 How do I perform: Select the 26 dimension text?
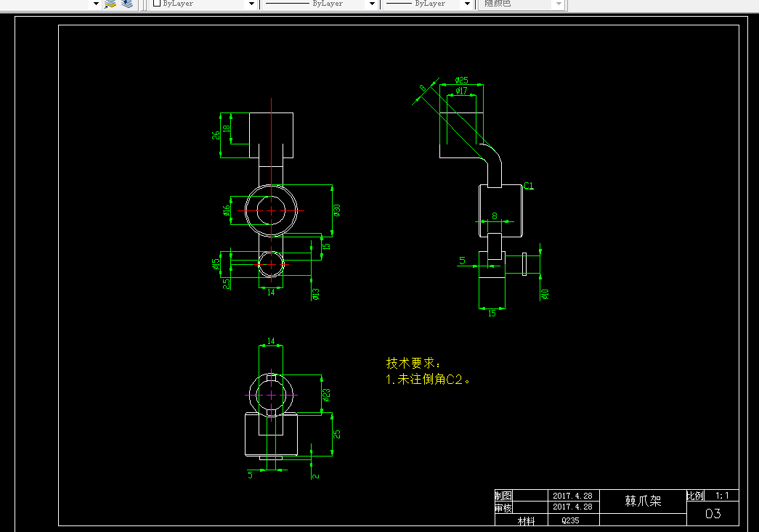216,136
